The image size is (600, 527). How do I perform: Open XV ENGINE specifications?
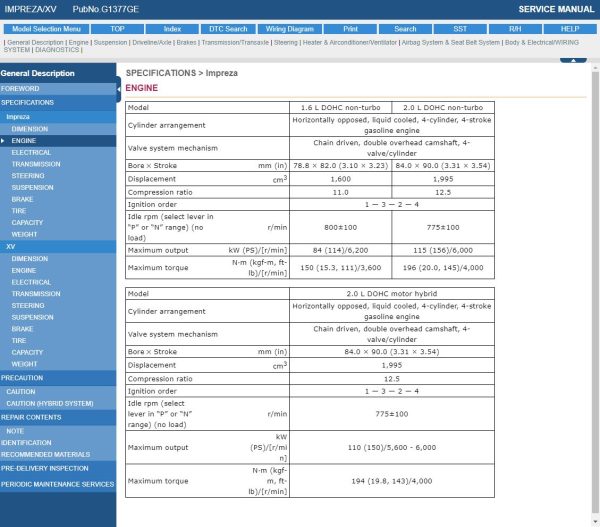(58, 271)
